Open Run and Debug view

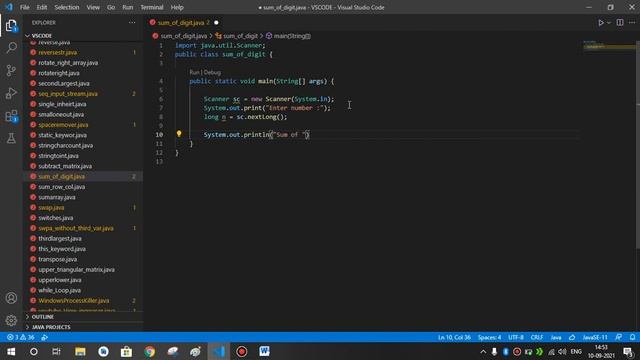[x=11, y=93]
